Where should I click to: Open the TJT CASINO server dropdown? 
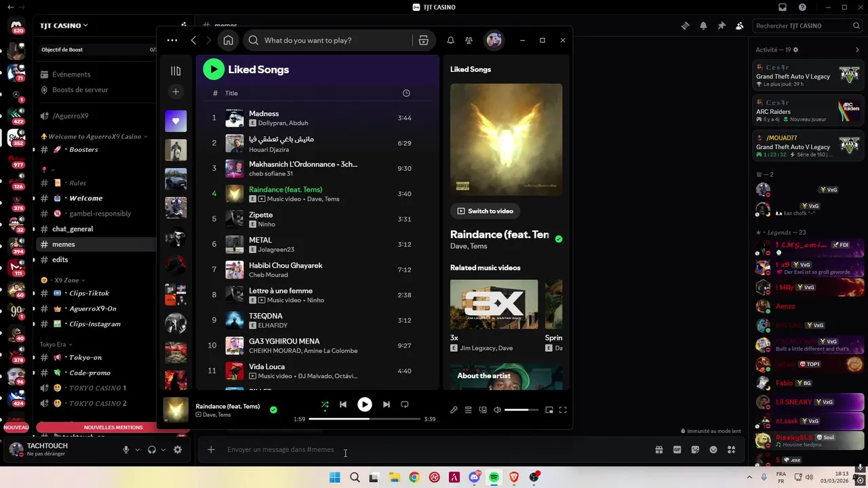tap(64, 26)
